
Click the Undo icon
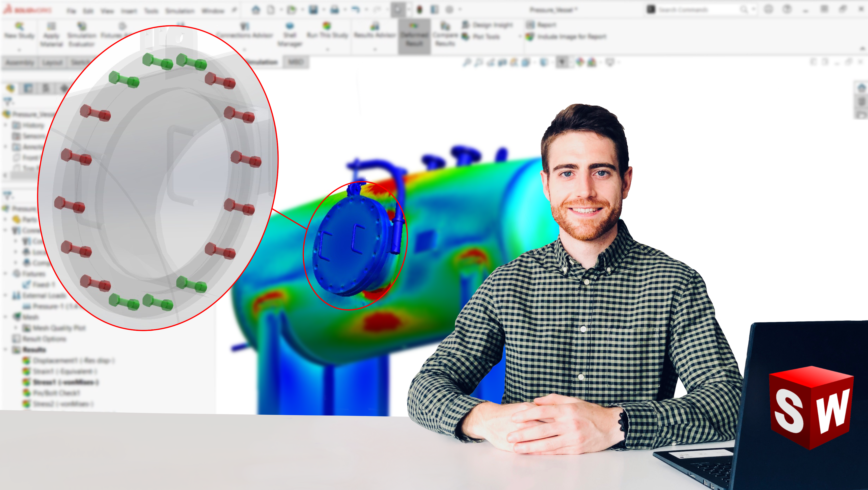click(x=356, y=10)
